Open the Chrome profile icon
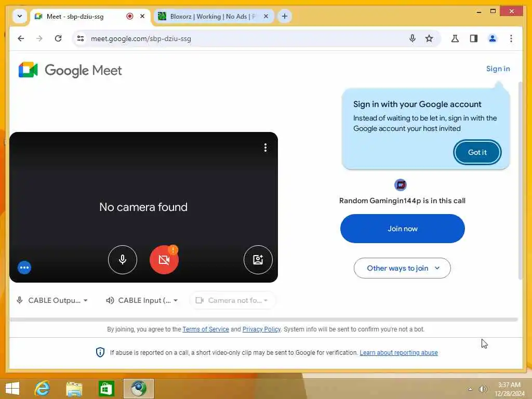Image resolution: width=532 pixels, height=399 pixels. pos(493,38)
